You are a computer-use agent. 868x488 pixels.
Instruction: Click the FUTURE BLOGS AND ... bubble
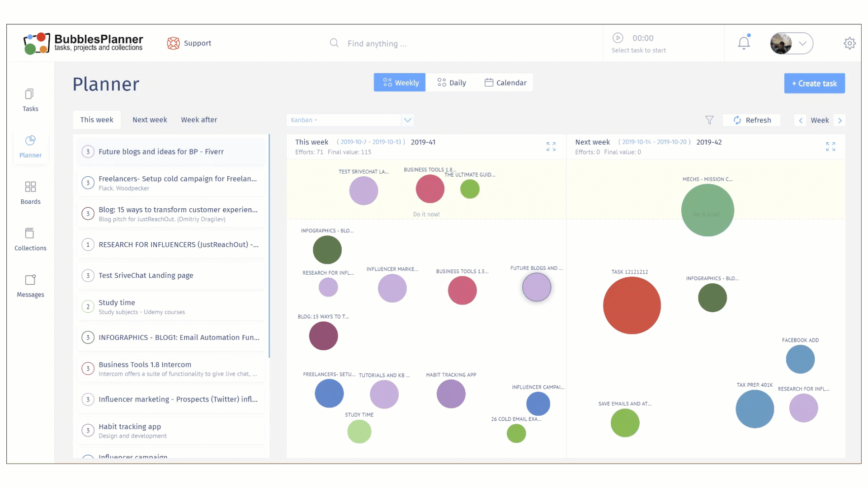pyautogui.click(x=537, y=287)
